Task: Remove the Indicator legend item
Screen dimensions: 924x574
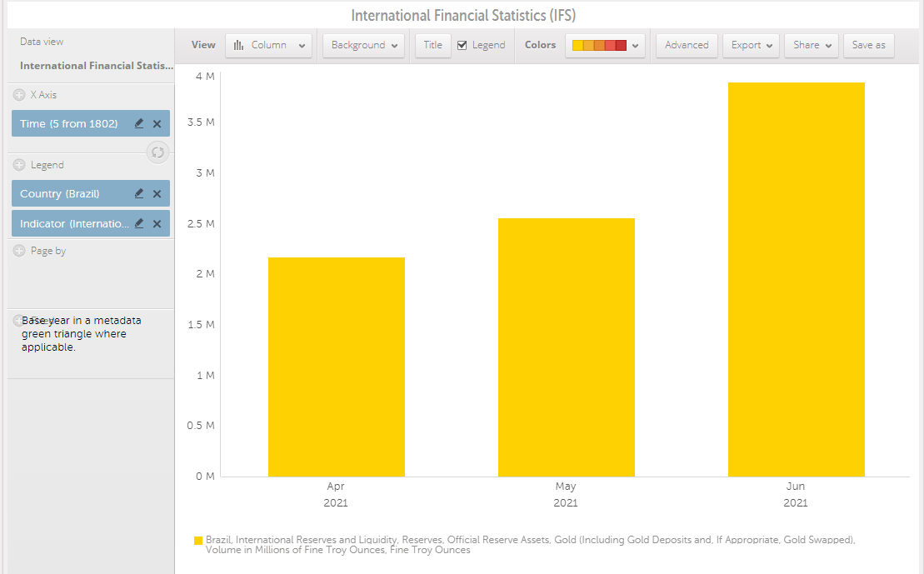Action: [157, 223]
